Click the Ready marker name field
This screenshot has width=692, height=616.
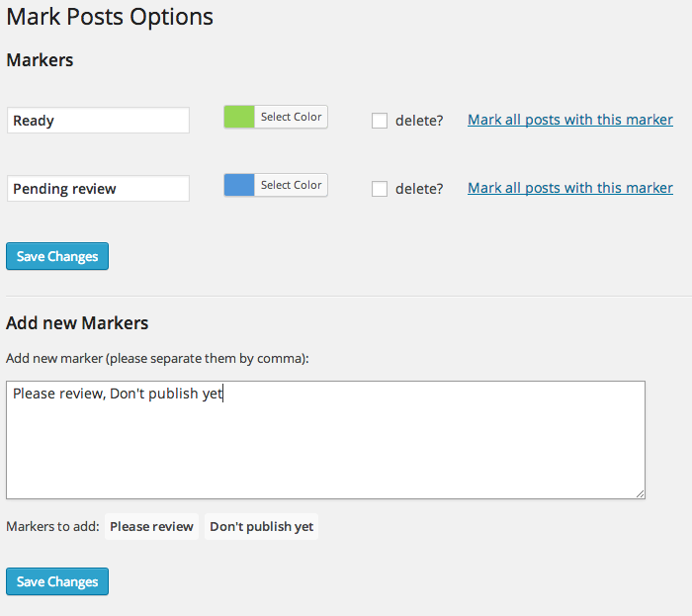[98, 121]
